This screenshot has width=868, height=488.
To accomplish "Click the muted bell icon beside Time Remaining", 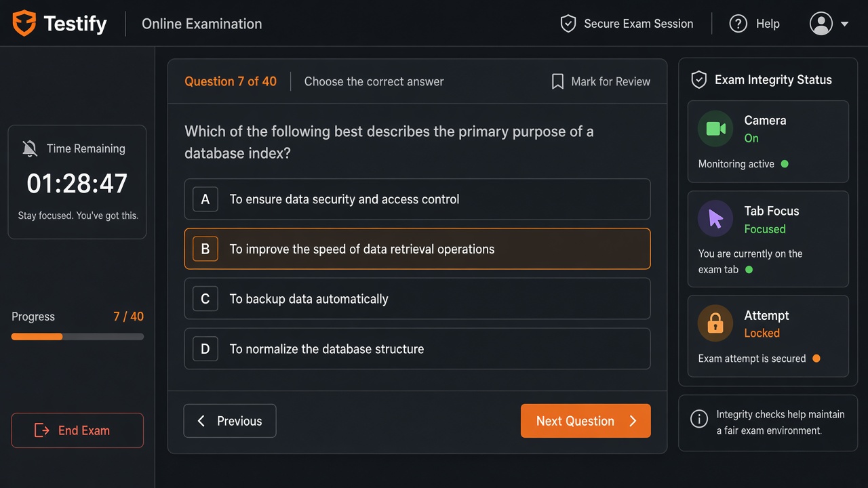I will point(30,148).
